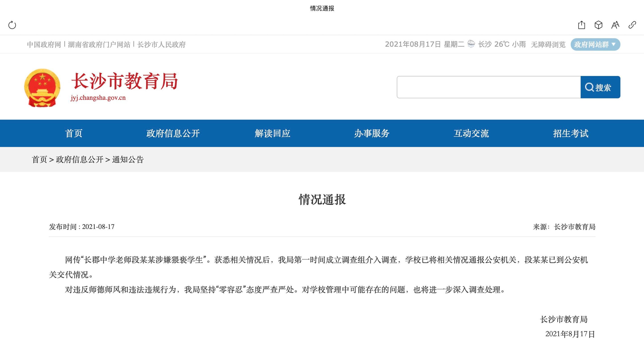Visit the 湖南省政府门户网站 link

99,44
